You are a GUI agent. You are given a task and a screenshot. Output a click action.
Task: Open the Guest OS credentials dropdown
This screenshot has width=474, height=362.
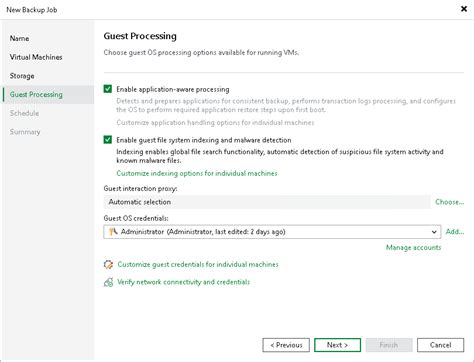point(272,232)
